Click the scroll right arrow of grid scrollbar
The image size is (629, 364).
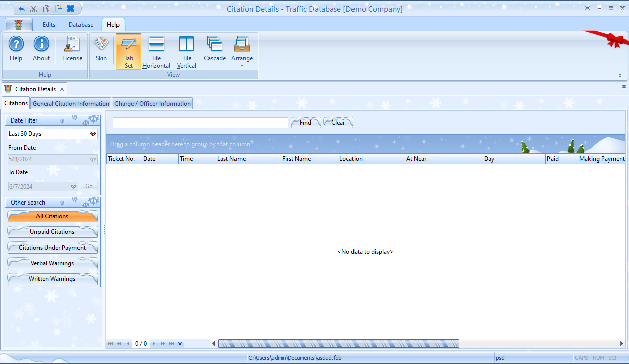[x=621, y=344]
